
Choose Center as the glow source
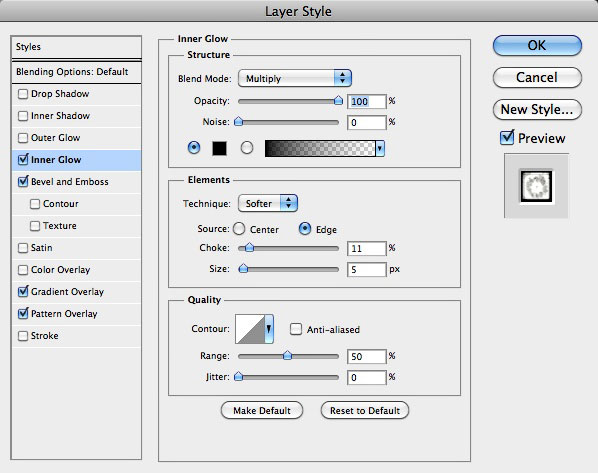point(239,229)
